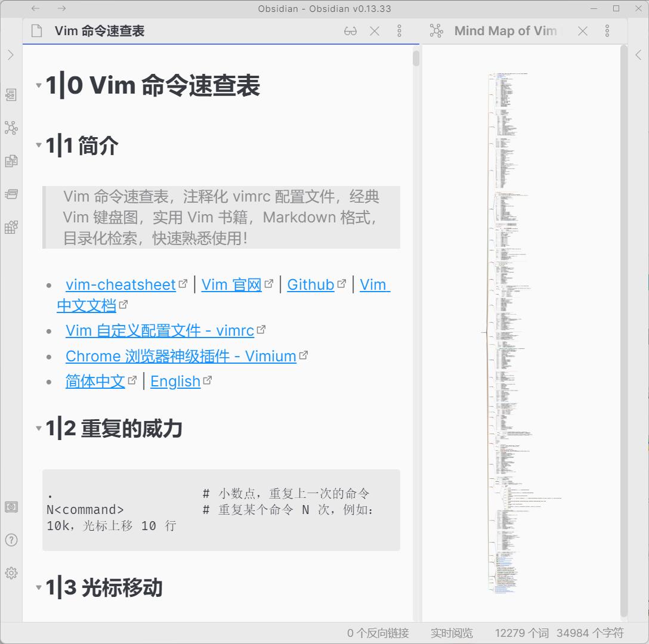Open the help icon in the ribbon
The width and height of the screenshot is (649, 644).
[x=11, y=540]
